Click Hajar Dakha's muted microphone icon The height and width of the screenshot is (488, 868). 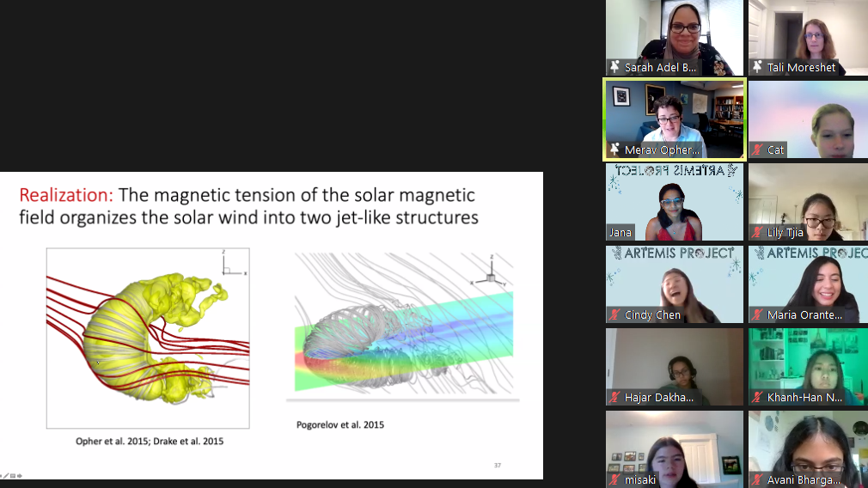[614, 397]
